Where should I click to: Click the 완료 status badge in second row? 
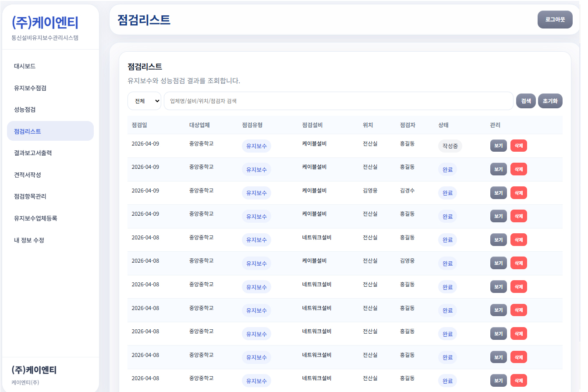(x=447, y=169)
